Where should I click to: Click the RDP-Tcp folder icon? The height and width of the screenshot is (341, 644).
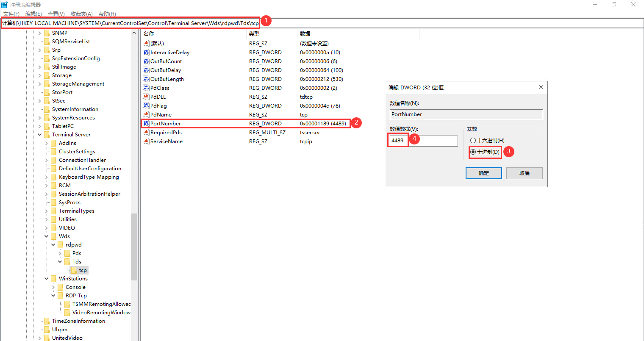click(x=60, y=296)
